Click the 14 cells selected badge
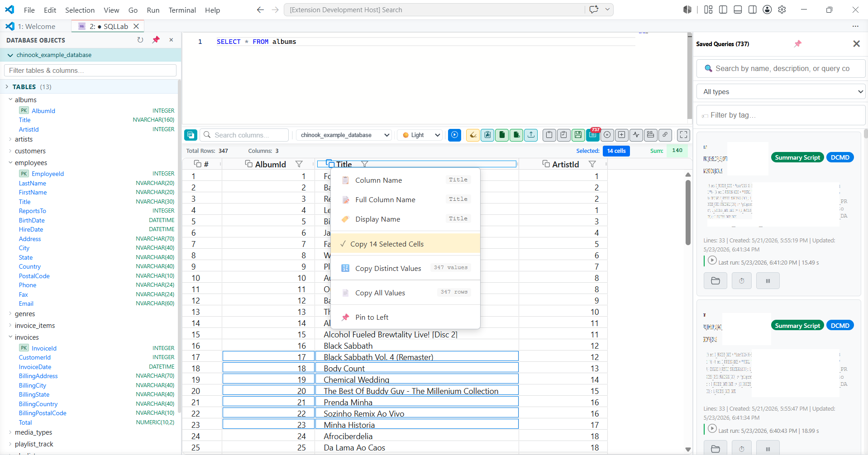This screenshot has width=868, height=455. 616,151
